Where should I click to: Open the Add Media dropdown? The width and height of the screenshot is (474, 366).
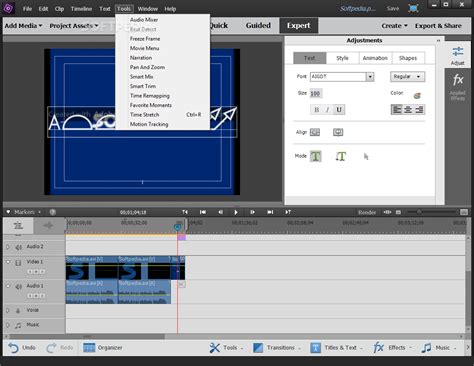(23, 26)
